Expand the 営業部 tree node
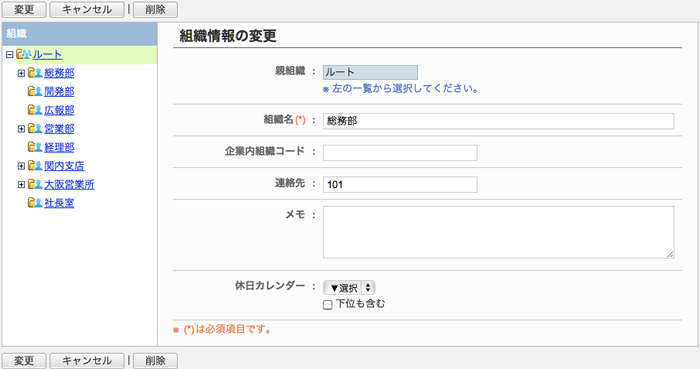 pos(21,129)
